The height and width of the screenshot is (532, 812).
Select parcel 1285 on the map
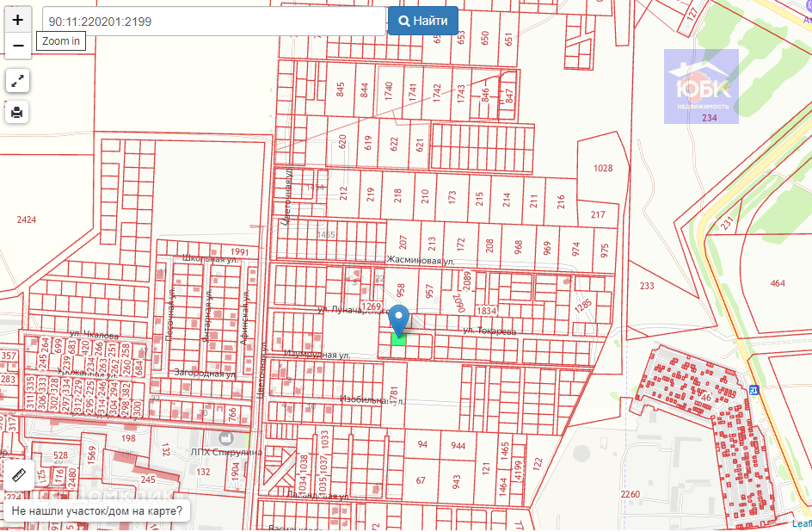[583, 306]
